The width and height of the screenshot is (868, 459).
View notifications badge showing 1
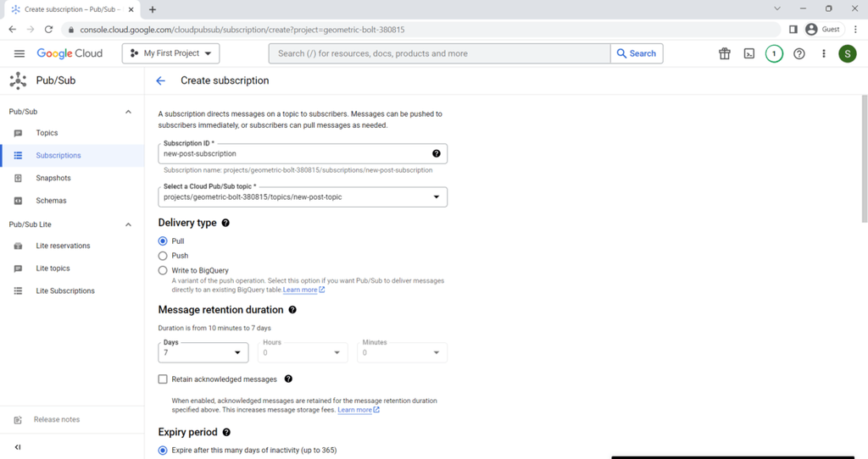774,53
